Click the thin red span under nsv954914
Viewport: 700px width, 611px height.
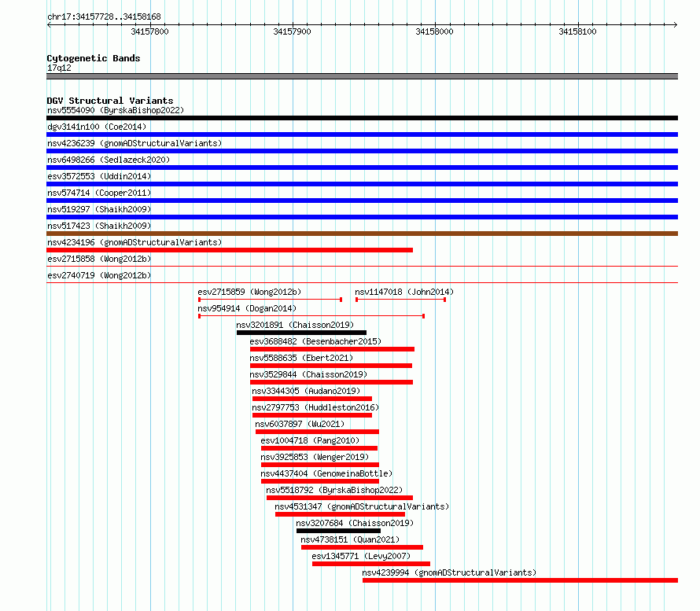311,316
